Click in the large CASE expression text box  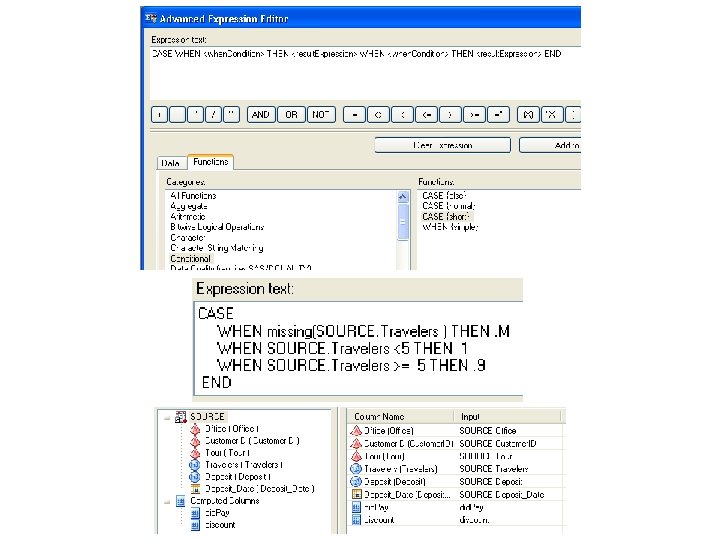tap(358, 348)
